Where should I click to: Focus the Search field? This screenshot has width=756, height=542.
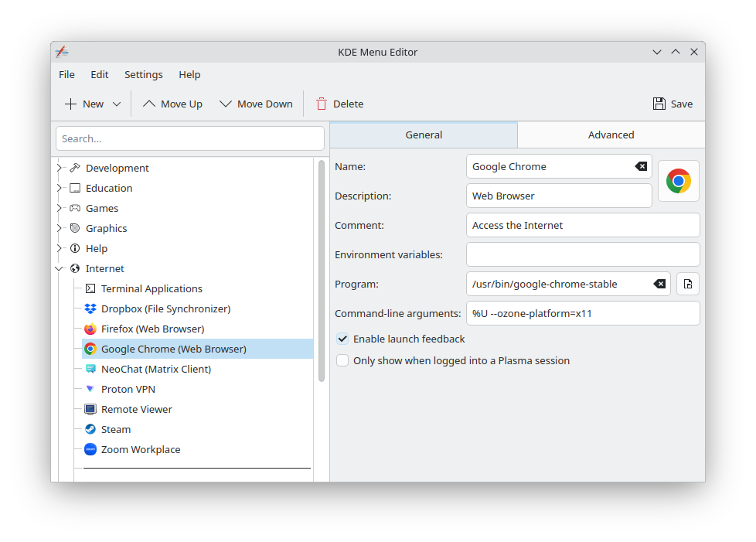pyautogui.click(x=190, y=138)
